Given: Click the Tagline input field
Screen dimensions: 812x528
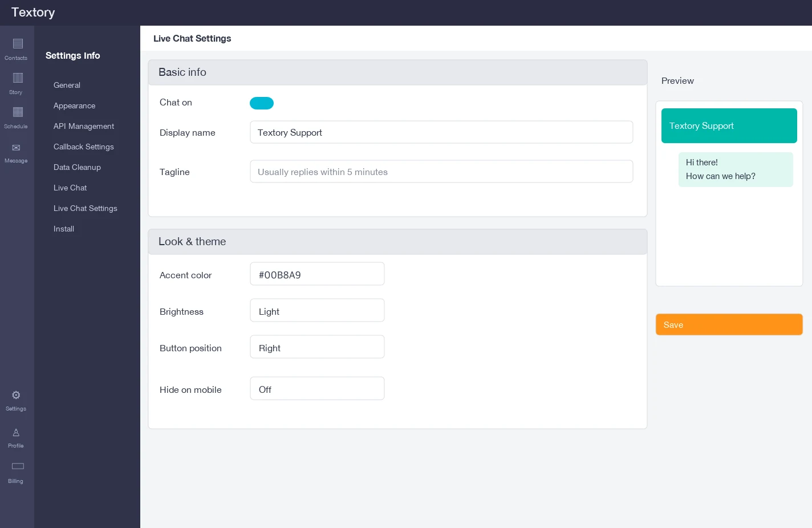Looking at the screenshot, I should 441,172.
